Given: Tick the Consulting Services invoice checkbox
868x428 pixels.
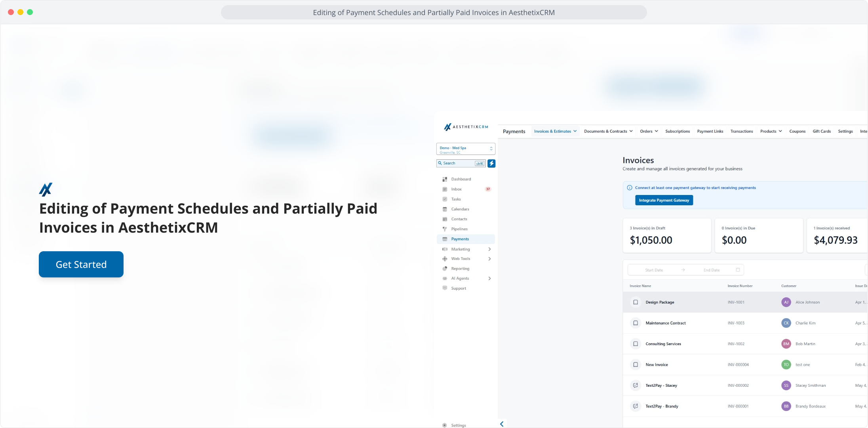Looking at the screenshot, I should click(636, 344).
